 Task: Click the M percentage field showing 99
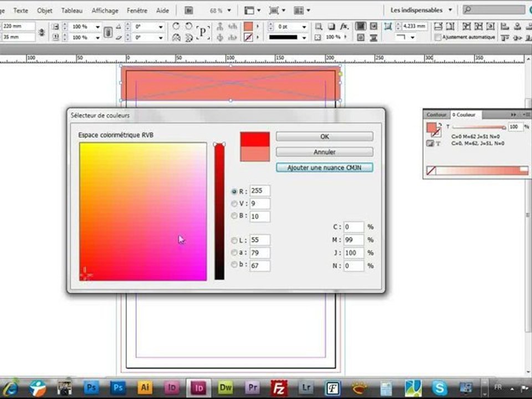[x=354, y=240]
